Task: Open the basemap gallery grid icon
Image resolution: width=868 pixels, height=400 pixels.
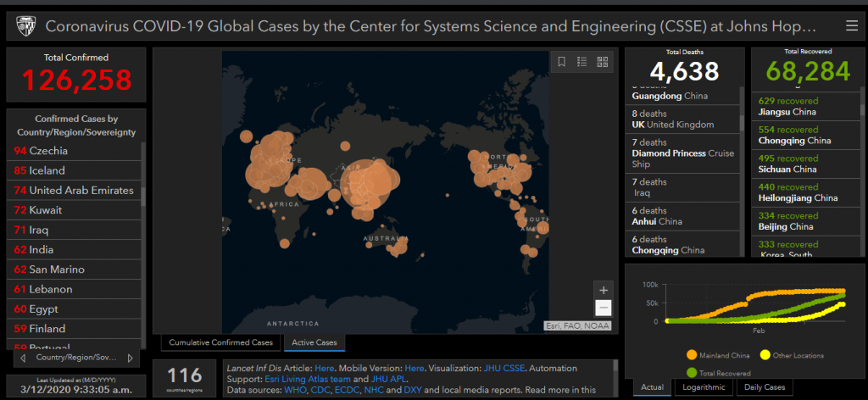Action: [603, 62]
